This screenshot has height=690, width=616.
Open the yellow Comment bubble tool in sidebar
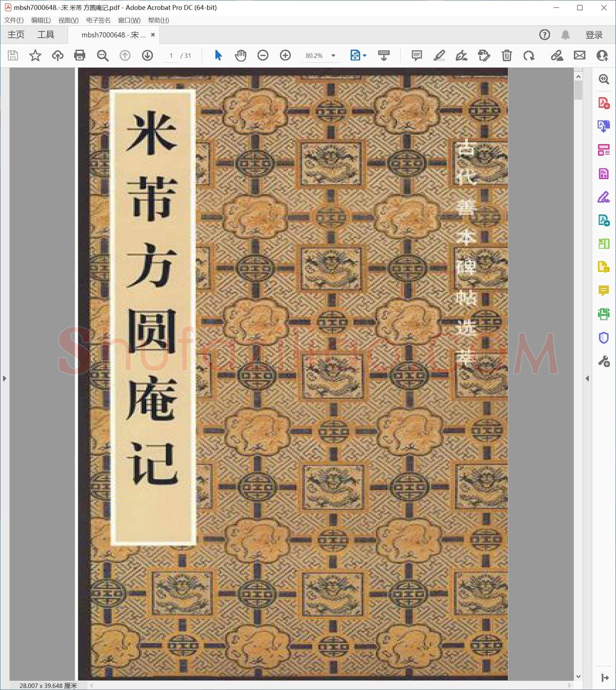click(x=604, y=291)
